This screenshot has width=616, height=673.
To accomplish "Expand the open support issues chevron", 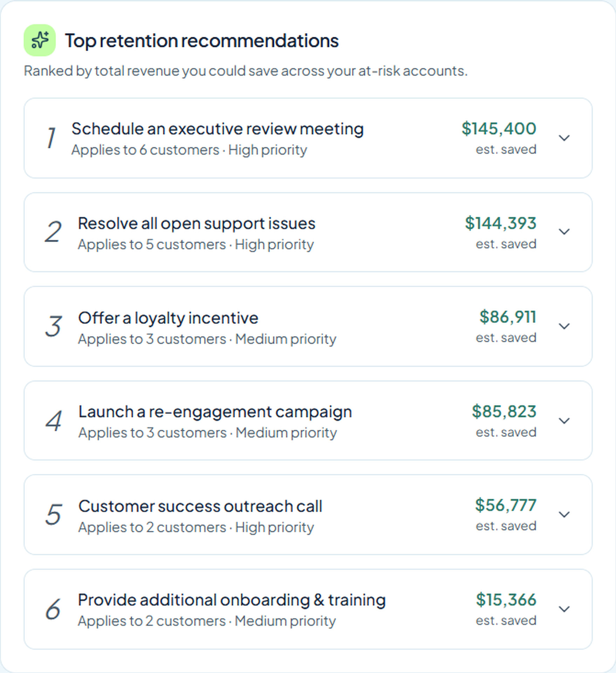I will click(x=564, y=232).
